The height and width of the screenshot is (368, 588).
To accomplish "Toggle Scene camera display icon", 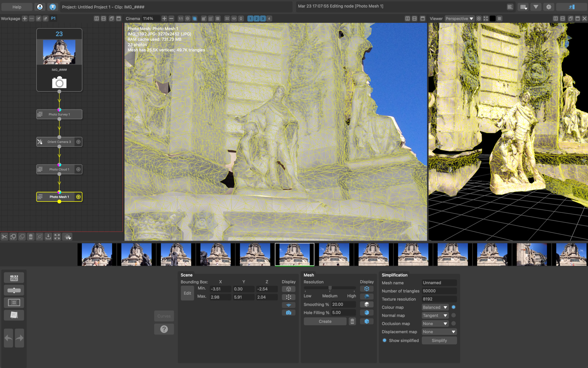I will point(289,313).
